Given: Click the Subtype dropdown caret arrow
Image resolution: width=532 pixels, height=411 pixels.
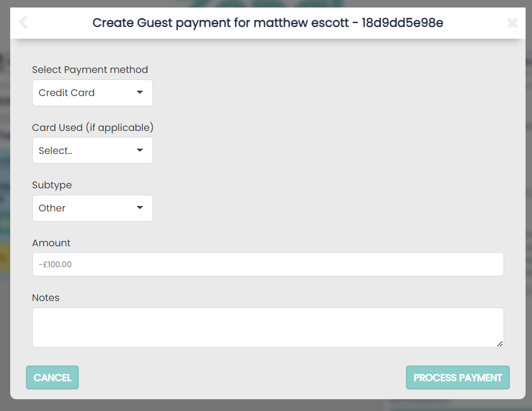Looking at the screenshot, I should [x=140, y=208].
